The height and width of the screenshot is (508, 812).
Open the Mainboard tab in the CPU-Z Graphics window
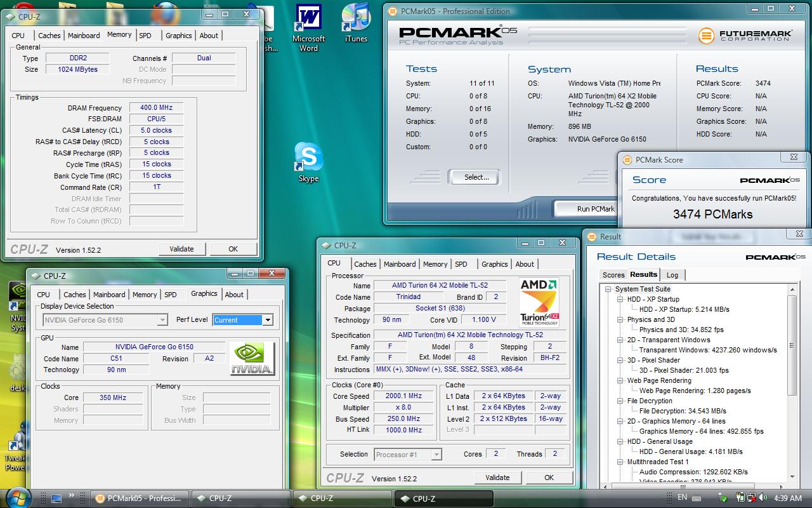pyautogui.click(x=109, y=295)
